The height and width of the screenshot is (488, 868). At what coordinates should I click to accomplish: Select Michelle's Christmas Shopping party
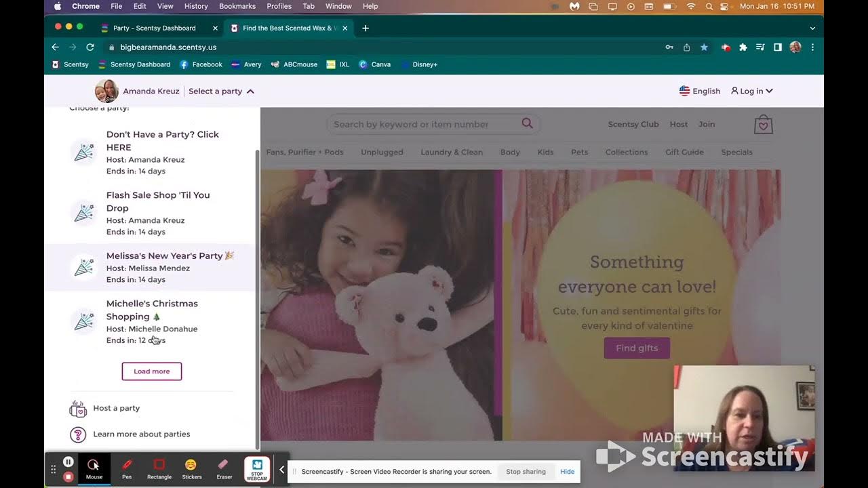pos(151,321)
